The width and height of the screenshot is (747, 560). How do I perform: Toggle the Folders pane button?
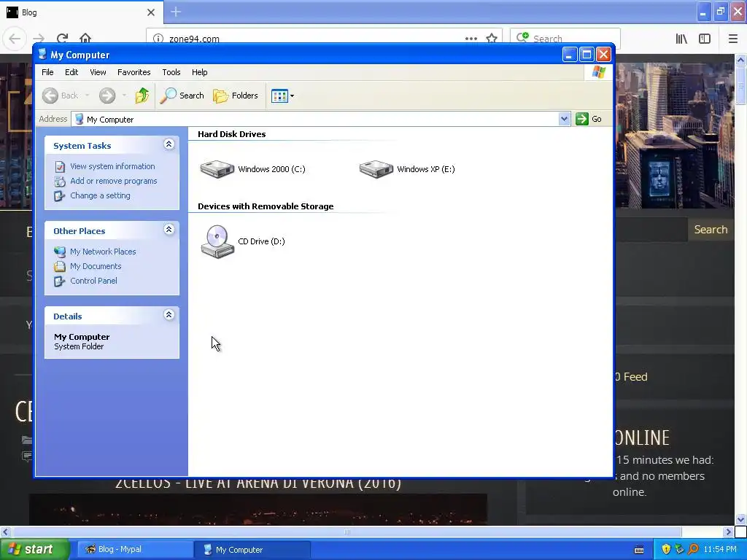236,96
